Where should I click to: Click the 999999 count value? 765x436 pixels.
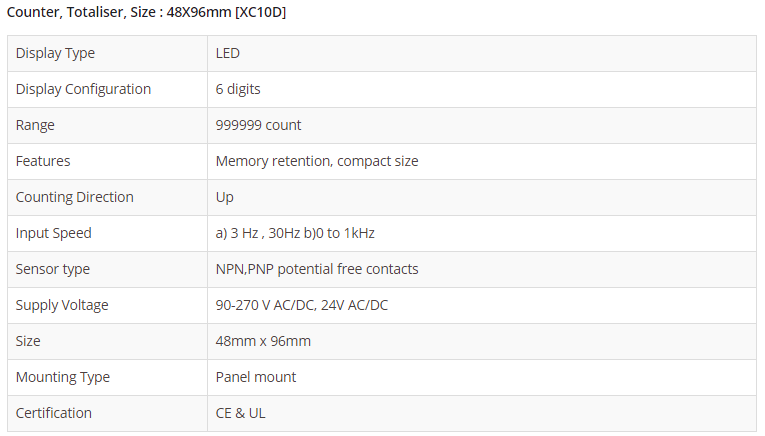point(258,125)
